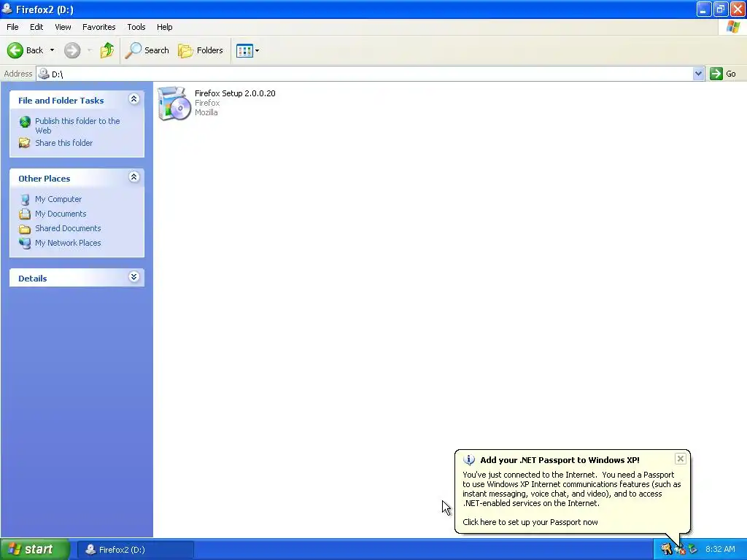Viewport: 747px width, 560px height.
Task: Open the Back history dropdown arrow
Action: [52, 50]
